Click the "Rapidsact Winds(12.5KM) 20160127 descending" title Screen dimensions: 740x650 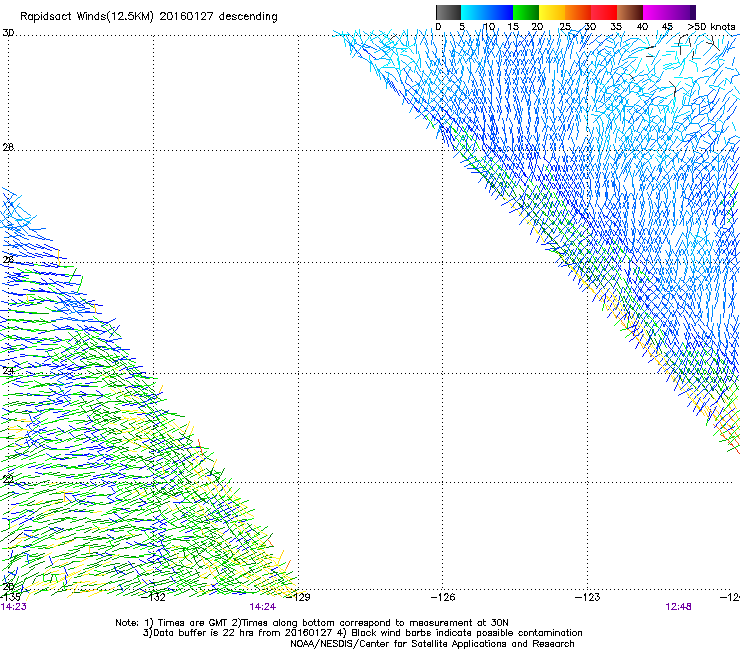(x=149, y=17)
